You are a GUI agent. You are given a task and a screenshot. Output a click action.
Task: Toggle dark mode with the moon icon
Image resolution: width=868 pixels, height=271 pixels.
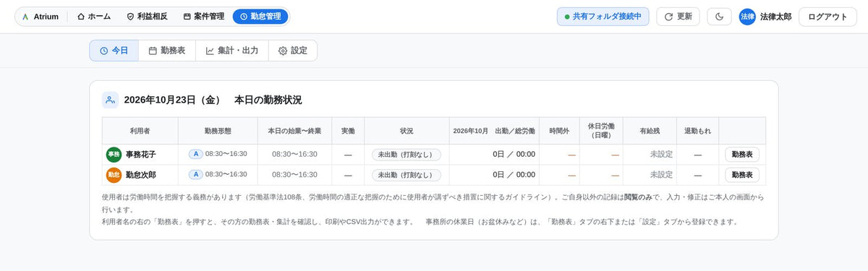pos(720,16)
